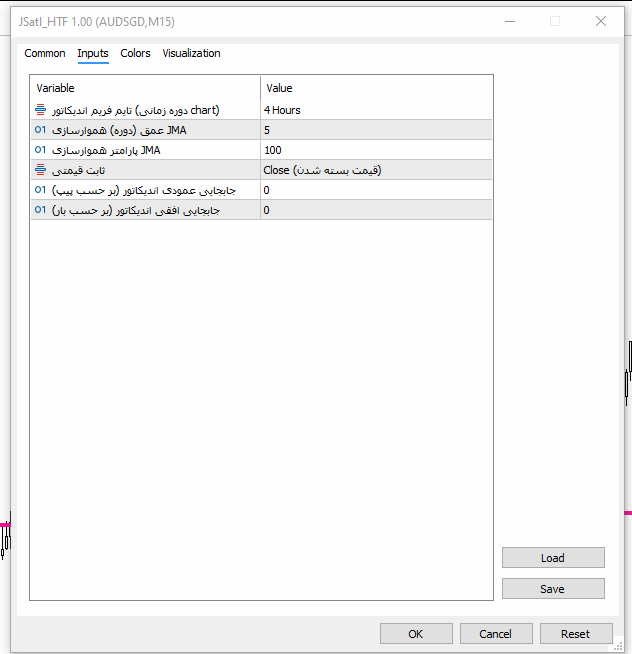This screenshot has height=654, width=632.
Task: Select the chart timeframe variable name
Action: [x=136, y=110]
